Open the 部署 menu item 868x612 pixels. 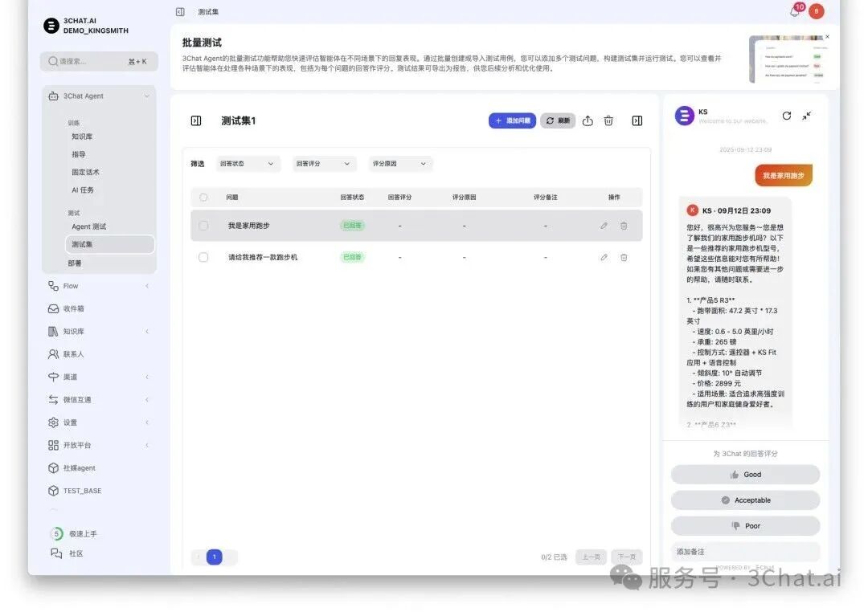[75, 263]
